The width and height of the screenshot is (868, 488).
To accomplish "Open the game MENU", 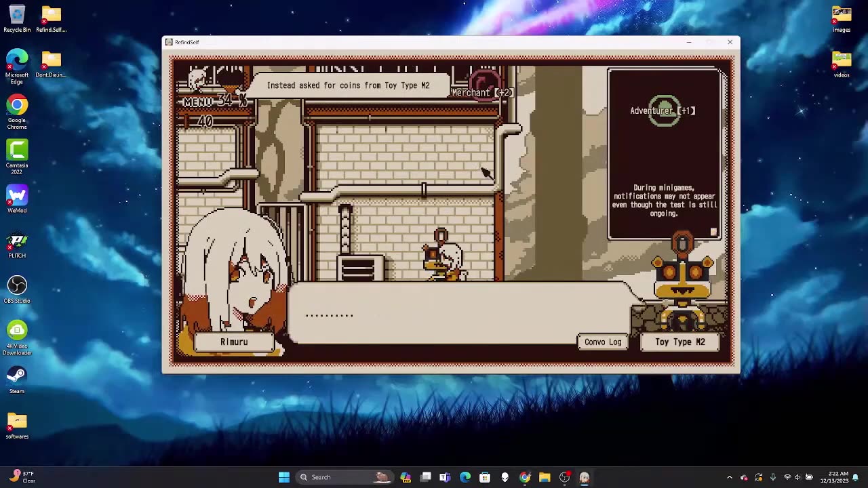I will click(x=198, y=102).
